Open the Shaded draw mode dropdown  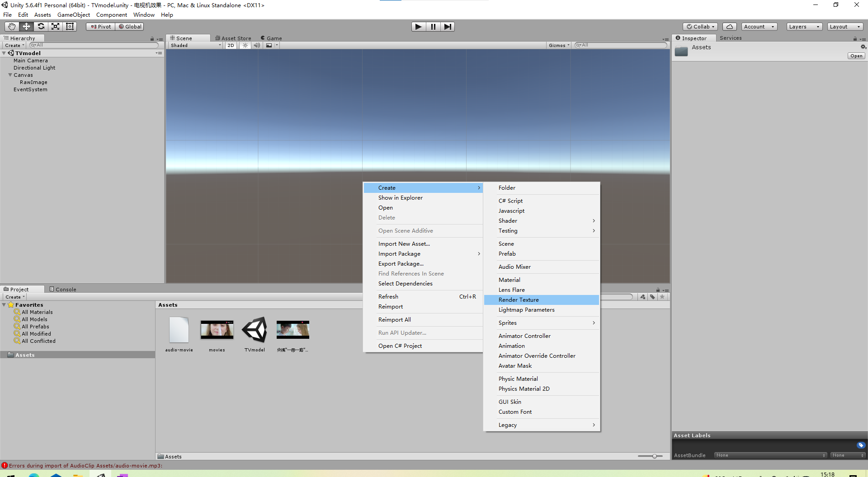coord(194,45)
